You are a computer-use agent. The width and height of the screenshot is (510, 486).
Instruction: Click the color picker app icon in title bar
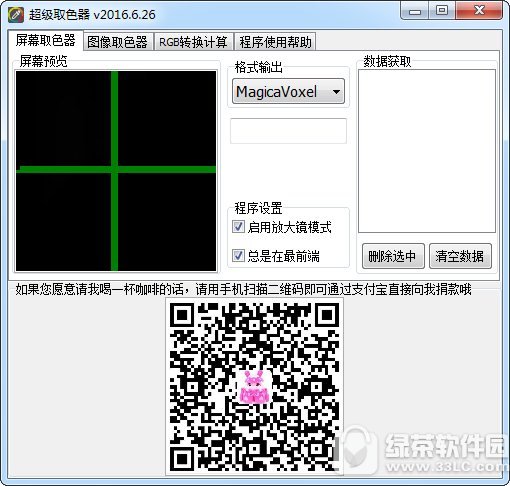tap(16, 15)
